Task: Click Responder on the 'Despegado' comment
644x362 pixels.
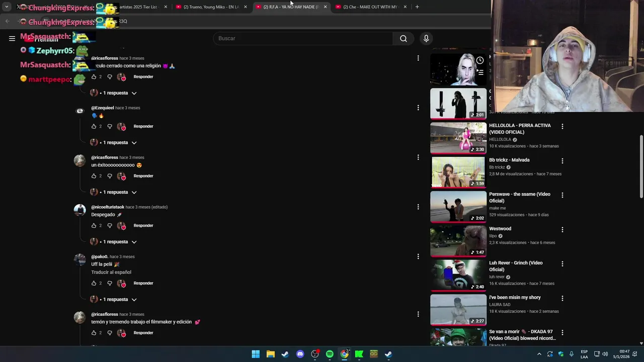Action: point(143,225)
